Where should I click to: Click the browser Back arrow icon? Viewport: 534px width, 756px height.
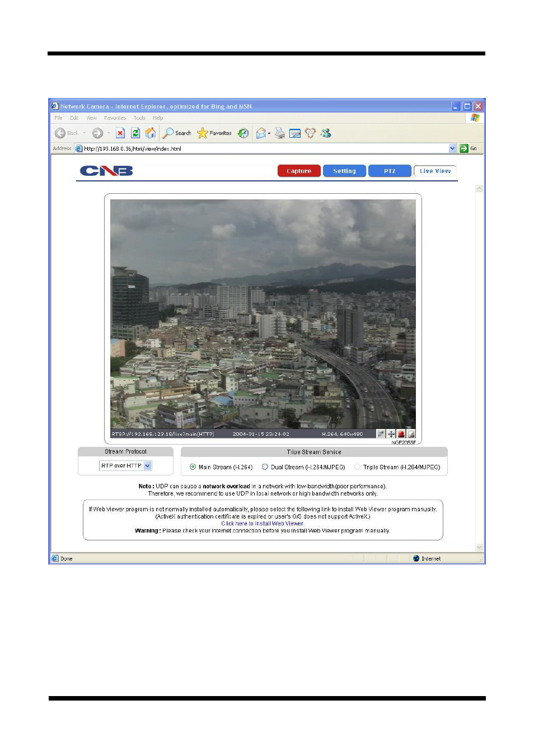(x=60, y=133)
